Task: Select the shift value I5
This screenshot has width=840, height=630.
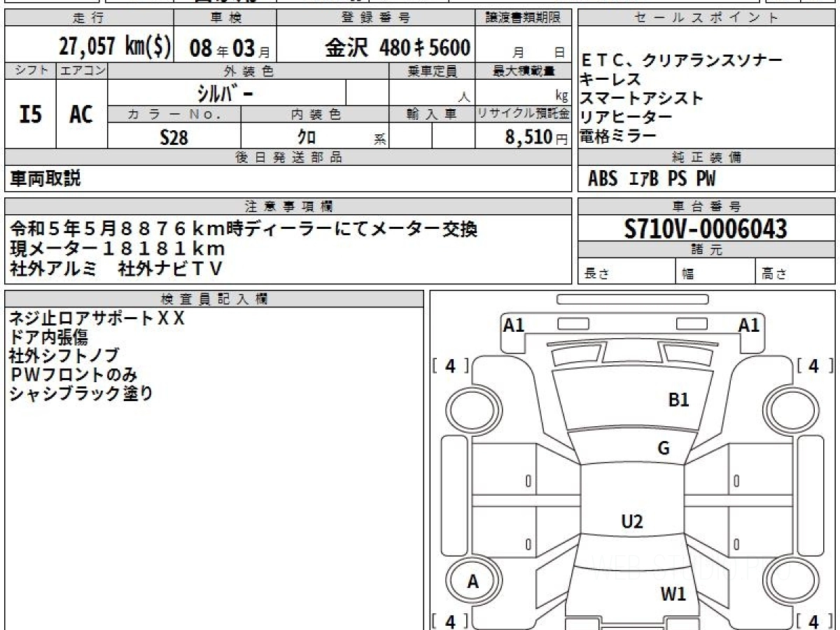Action: click(30, 114)
